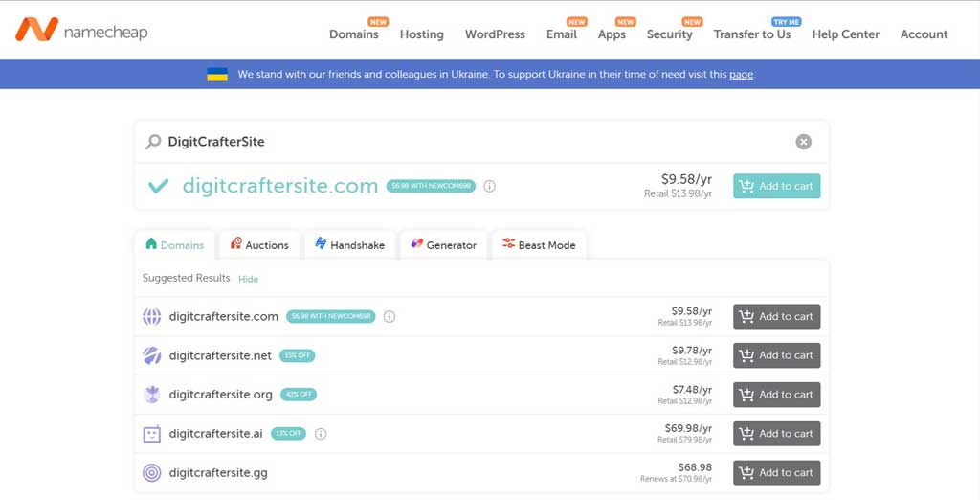The width and height of the screenshot is (980, 500).
Task: Open the Domains menu
Action: (x=354, y=34)
